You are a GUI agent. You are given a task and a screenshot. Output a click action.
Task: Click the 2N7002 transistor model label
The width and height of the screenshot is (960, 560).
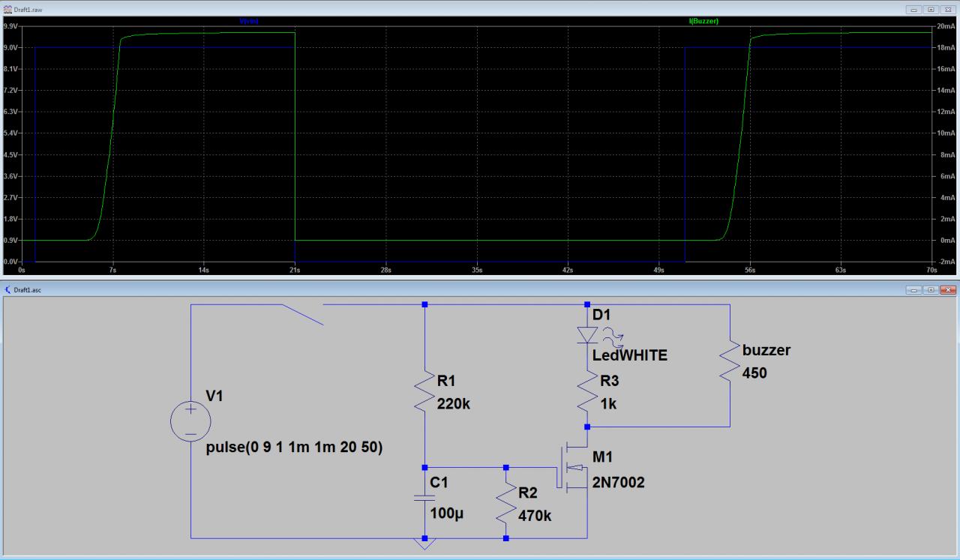click(x=619, y=483)
